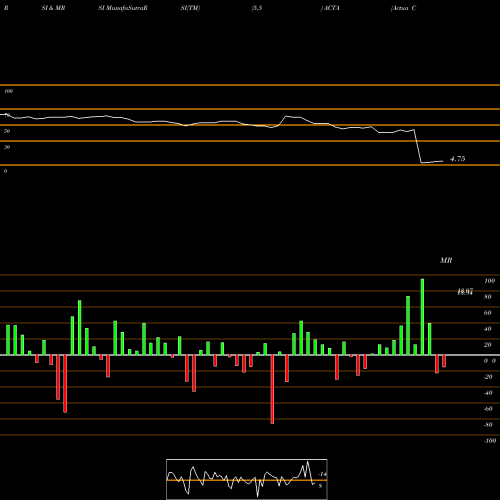500x500 pixels.
Task: Select the tallest green bar in MR chart
Action: point(422,317)
